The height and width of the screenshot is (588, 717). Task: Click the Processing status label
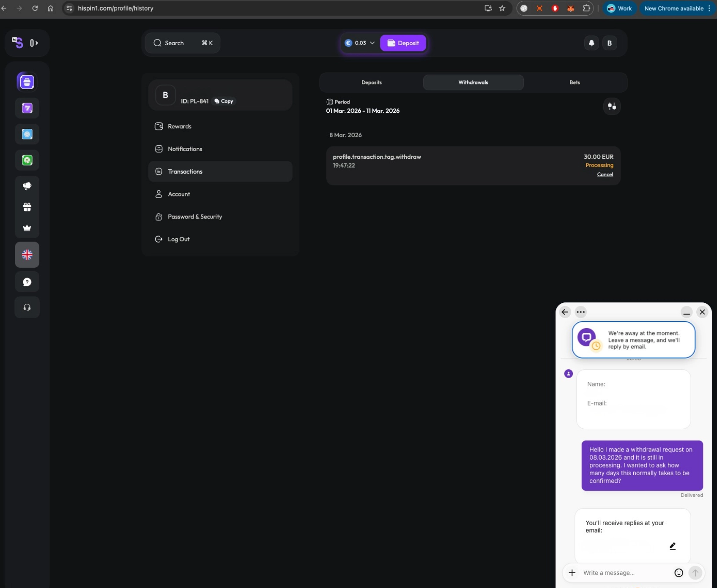pyautogui.click(x=599, y=165)
